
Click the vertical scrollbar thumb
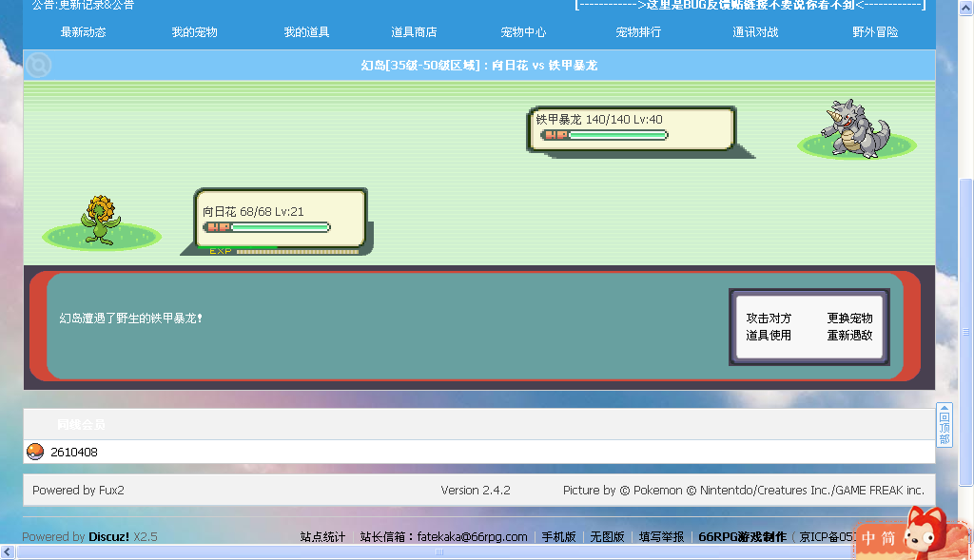pos(966,332)
